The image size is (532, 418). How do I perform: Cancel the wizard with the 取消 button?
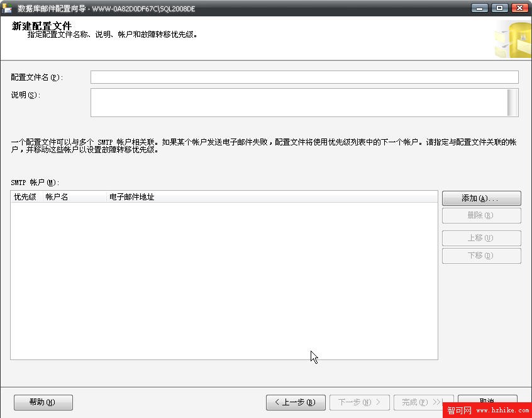(487, 400)
